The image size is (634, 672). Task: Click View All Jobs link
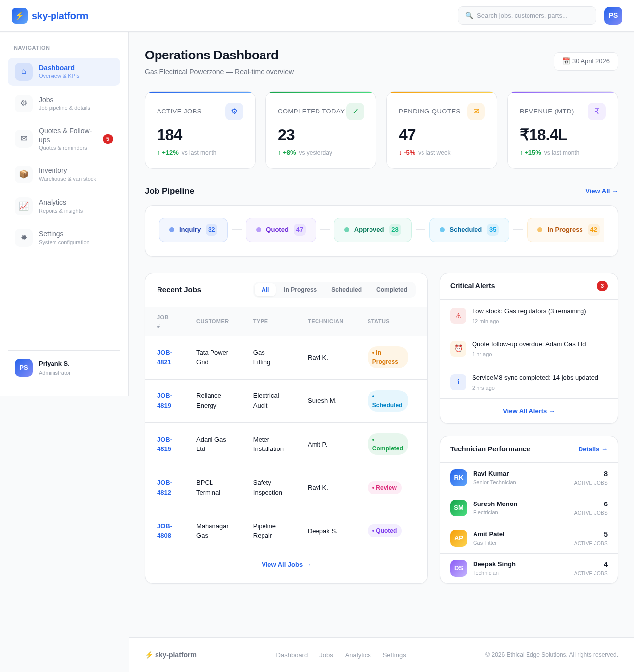click(x=286, y=565)
